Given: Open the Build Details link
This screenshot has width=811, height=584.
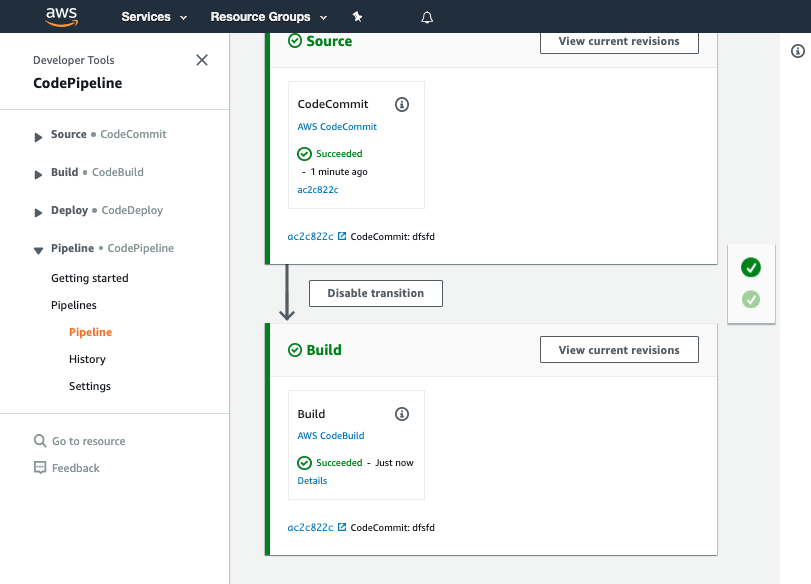Looking at the screenshot, I should point(312,481).
